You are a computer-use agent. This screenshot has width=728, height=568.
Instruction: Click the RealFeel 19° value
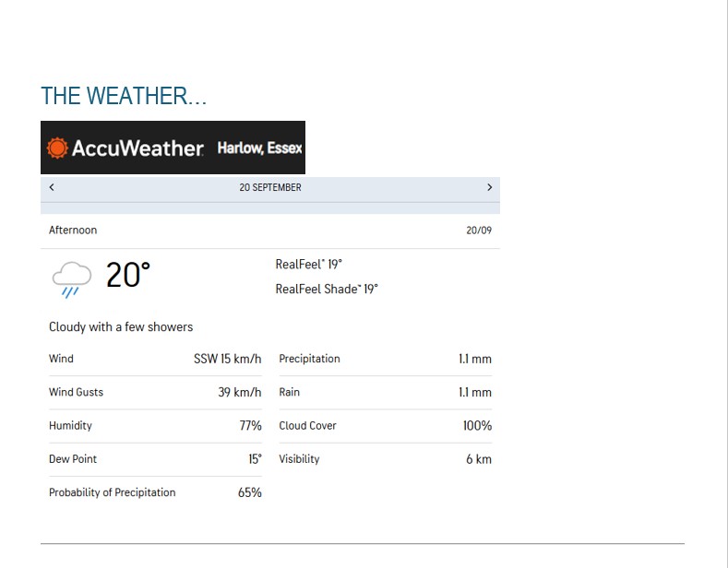(309, 265)
